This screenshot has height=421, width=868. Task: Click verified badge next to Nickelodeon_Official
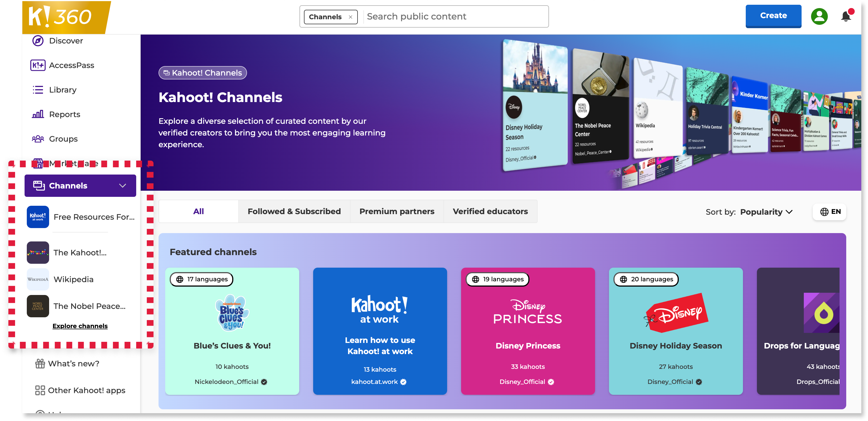click(264, 382)
